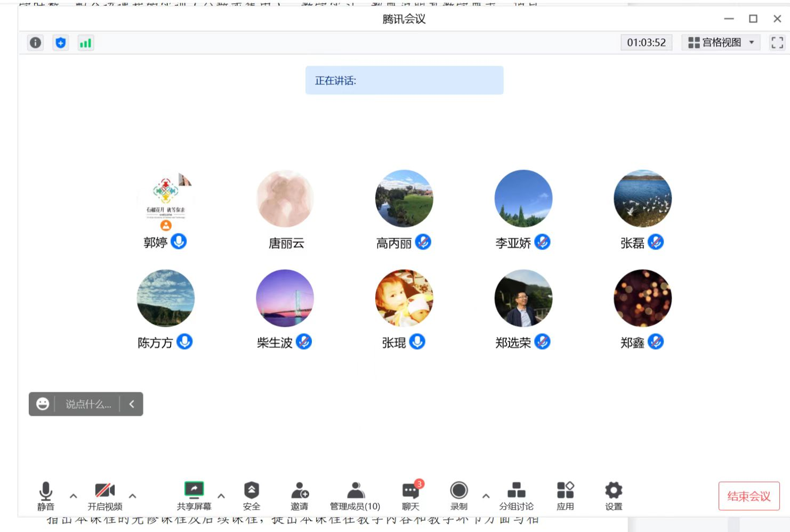790x532 pixels.
Task: Open the 安全 security options
Action: (x=251, y=495)
